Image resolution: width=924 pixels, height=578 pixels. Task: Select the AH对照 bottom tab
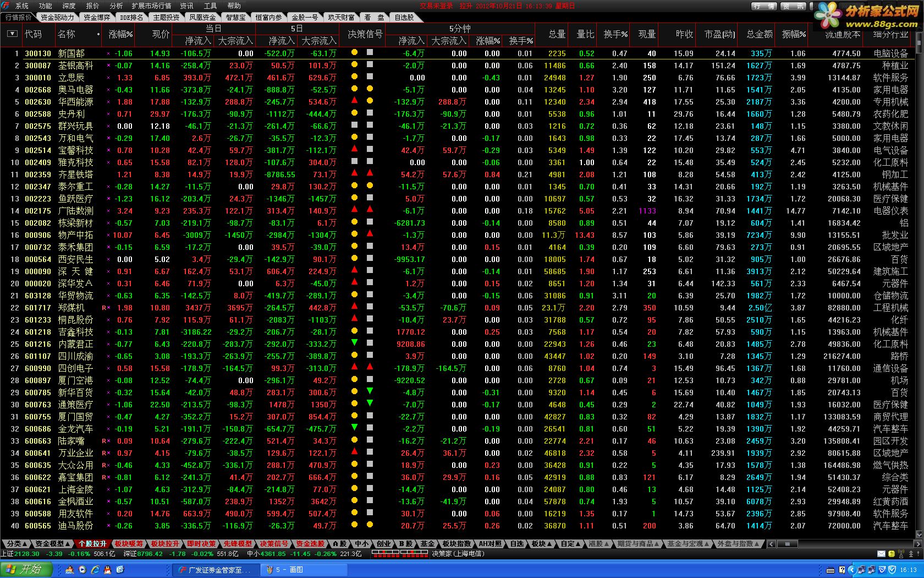pos(490,544)
